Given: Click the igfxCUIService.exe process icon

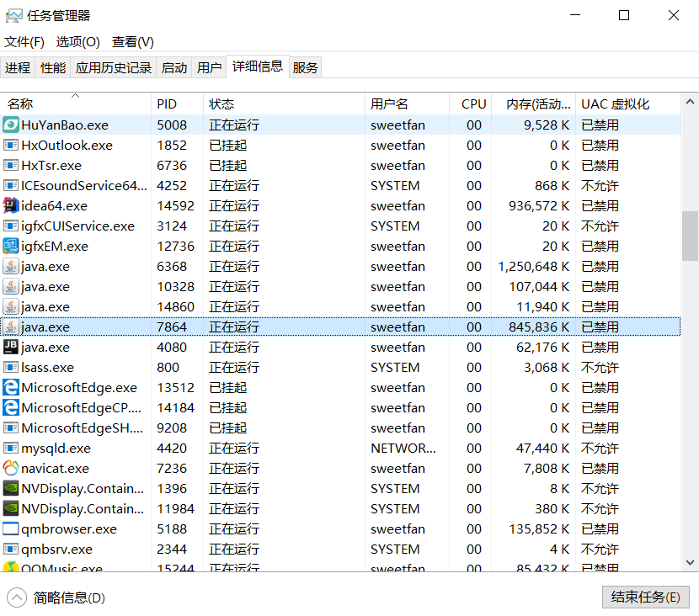Looking at the screenshot, I should click(11, 226).
